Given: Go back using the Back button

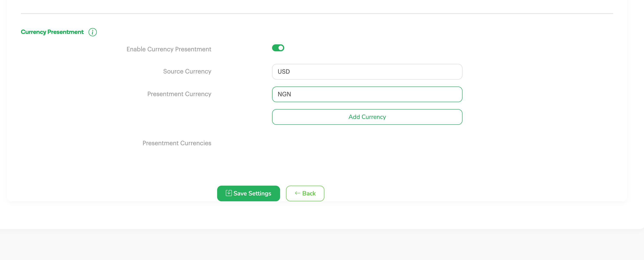Looking at the screenshot, I should (x=305, y=193).
